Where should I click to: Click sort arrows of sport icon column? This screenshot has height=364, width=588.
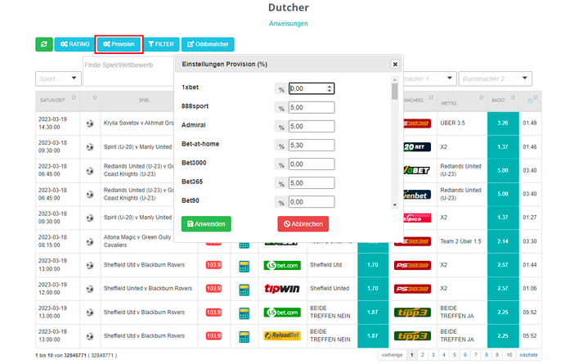tap(95, 97)
